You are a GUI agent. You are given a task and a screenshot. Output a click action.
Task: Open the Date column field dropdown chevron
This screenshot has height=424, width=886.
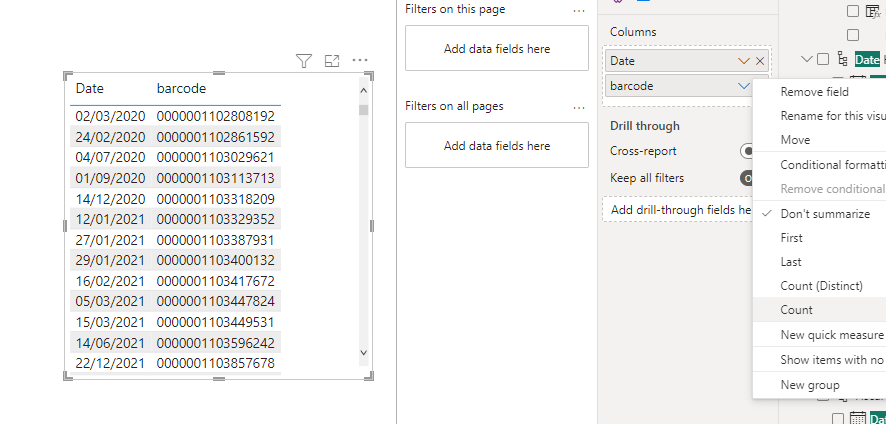click(744, 61)
